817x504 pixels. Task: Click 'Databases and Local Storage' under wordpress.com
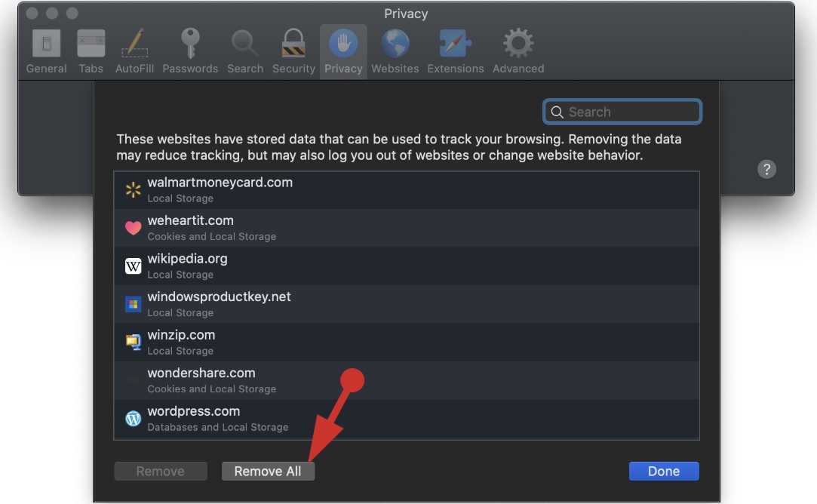[x=218, y=427]
